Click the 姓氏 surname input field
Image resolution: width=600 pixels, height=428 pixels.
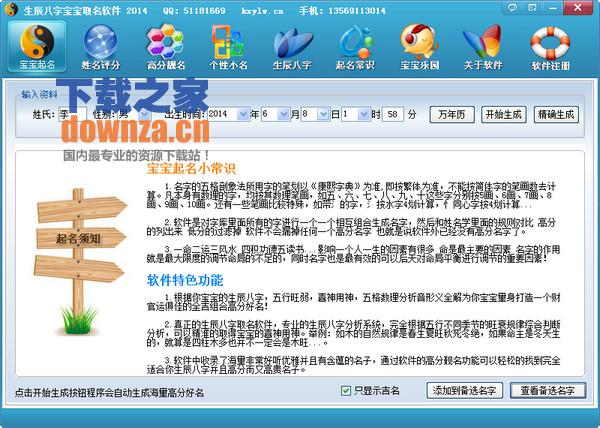point(72,114)
